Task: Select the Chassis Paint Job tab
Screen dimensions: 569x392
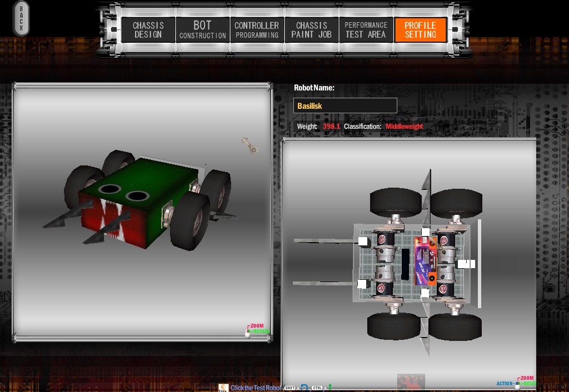Action: (311, 30)
